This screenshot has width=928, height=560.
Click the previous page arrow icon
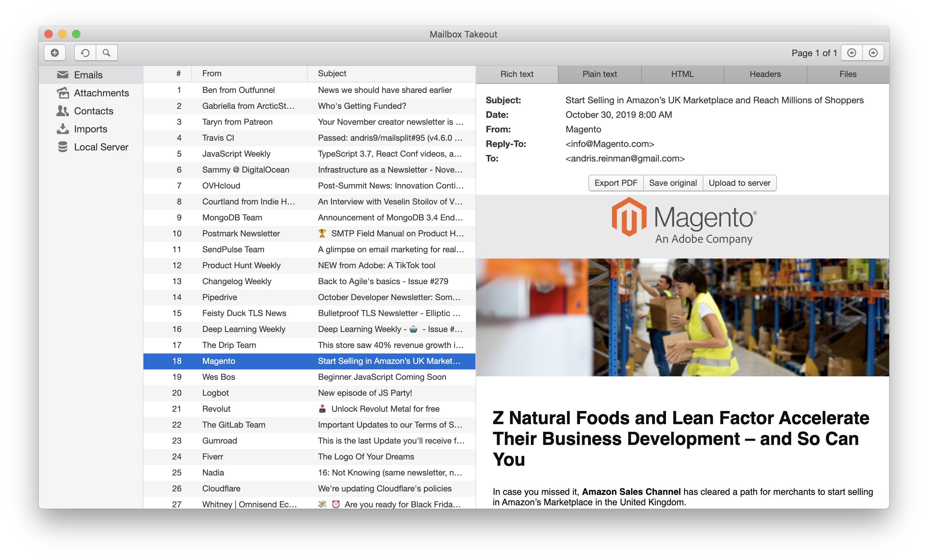(852, 53)
